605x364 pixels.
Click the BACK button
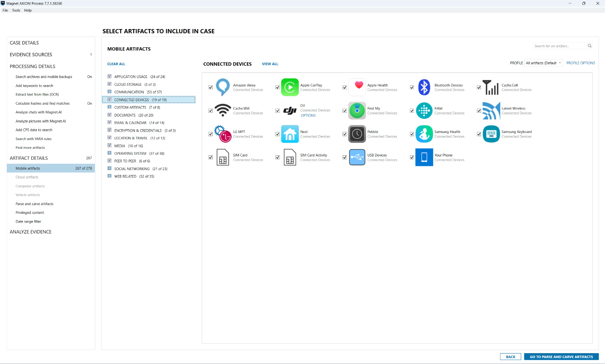click(x=510, y=357)
